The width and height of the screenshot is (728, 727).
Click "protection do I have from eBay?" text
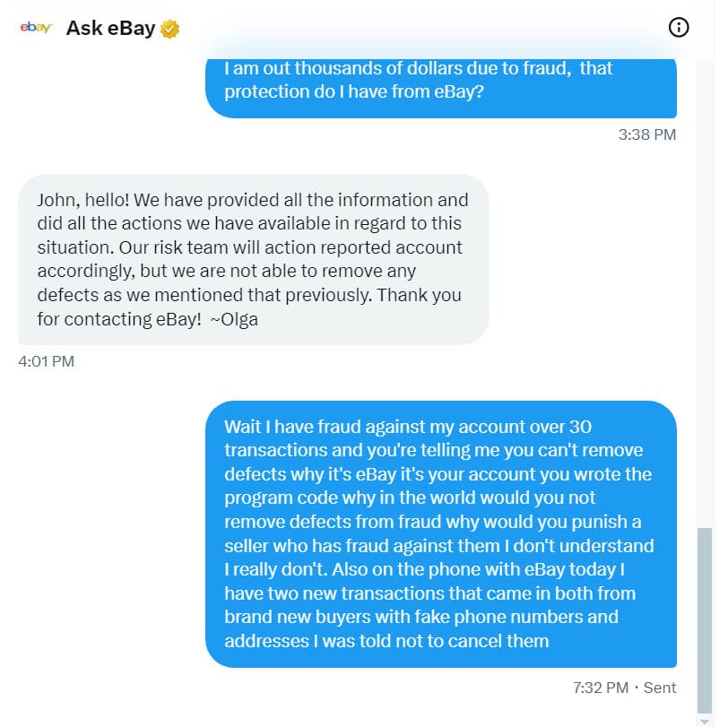pos(353,91)
